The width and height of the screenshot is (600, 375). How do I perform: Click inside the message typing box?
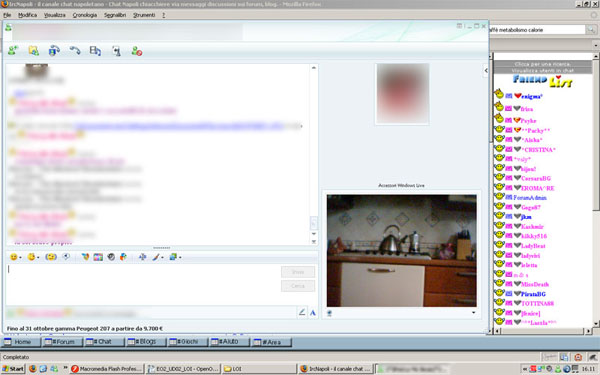click(143, 284)
